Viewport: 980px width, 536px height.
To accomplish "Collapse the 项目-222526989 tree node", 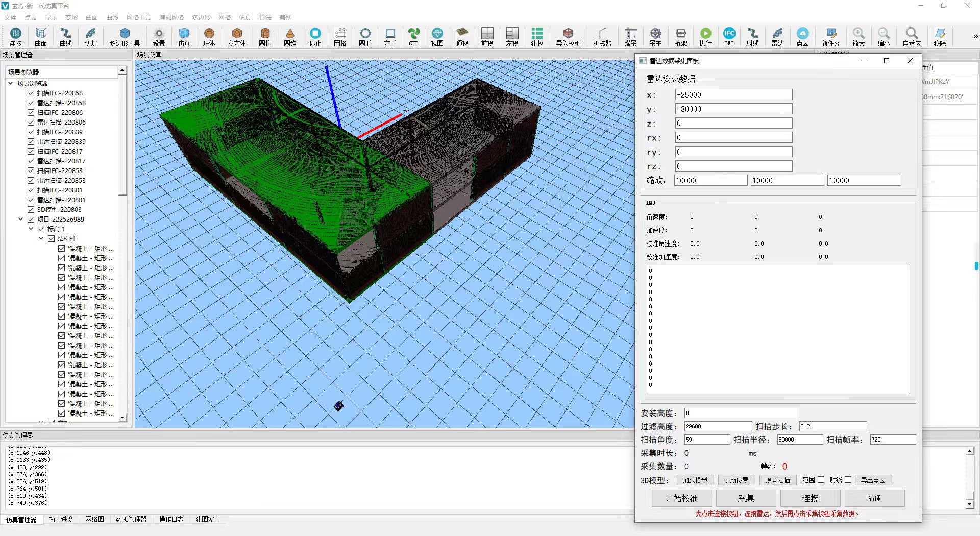I will tap(21, 220).
